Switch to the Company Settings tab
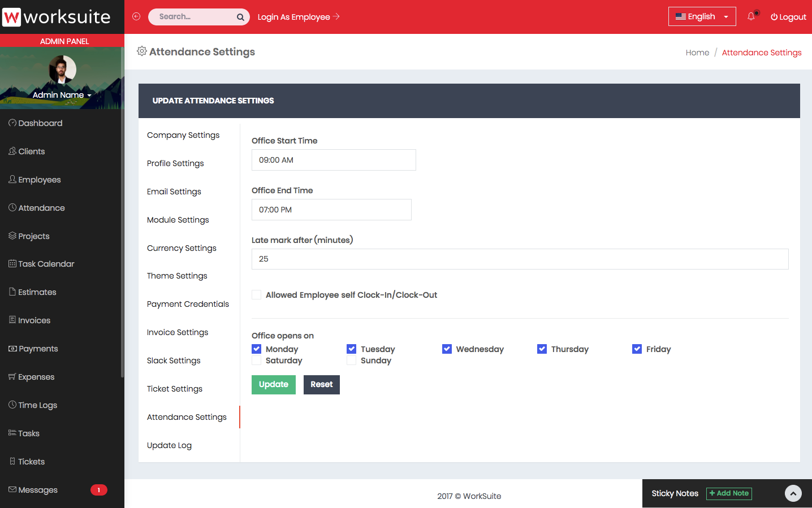 click(x=183, y=135)
